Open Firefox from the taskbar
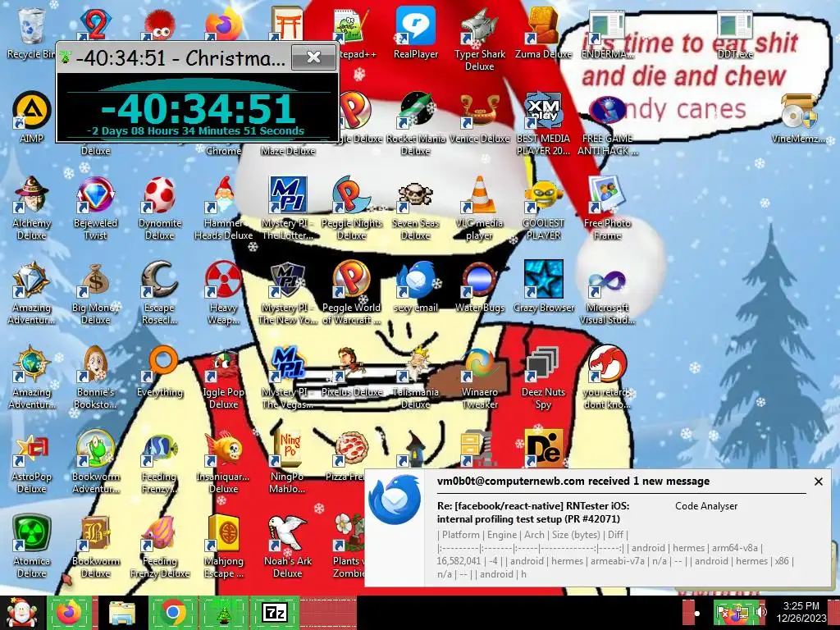Screen dimensions: 840x630 [69, 612]
